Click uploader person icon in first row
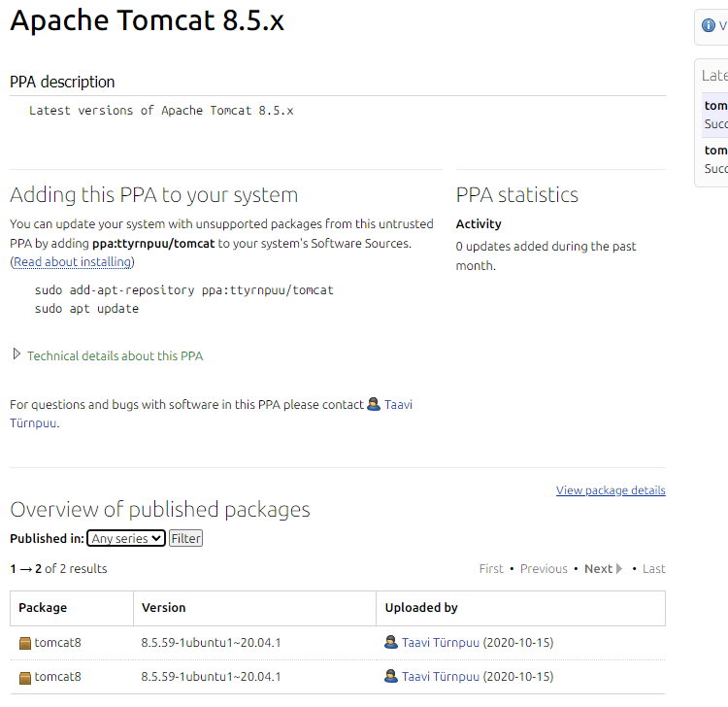The height and width of the screenshot is (707, 728). pos(391,642)
